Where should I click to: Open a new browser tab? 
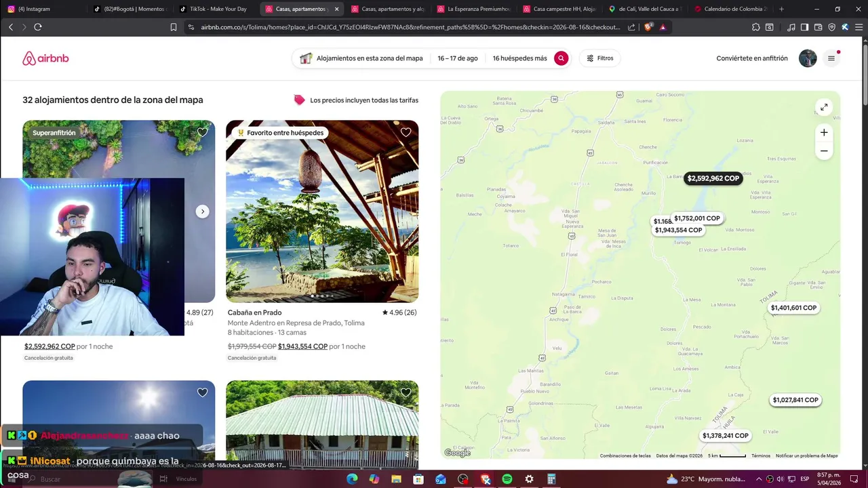click(781, 9)
